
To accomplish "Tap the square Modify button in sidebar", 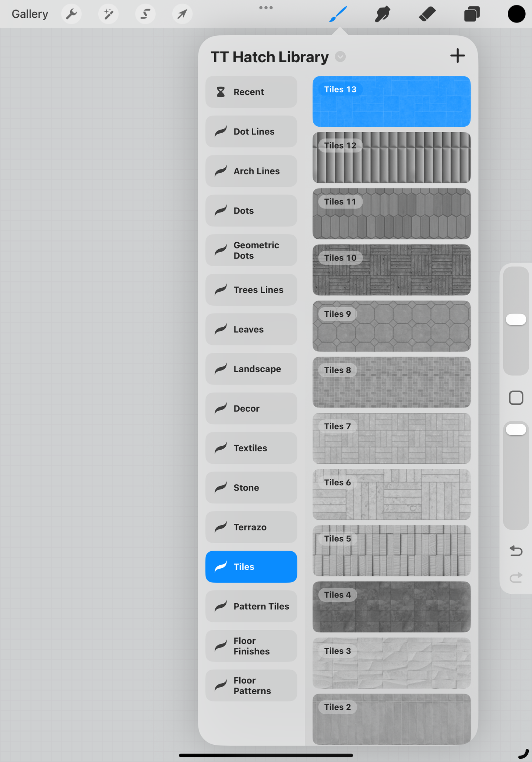I will [x=516, y=398].
